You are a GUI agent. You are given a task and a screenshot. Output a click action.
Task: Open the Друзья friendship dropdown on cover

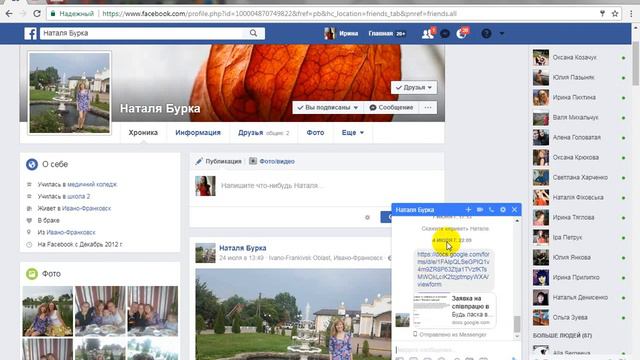click(414, 87)
